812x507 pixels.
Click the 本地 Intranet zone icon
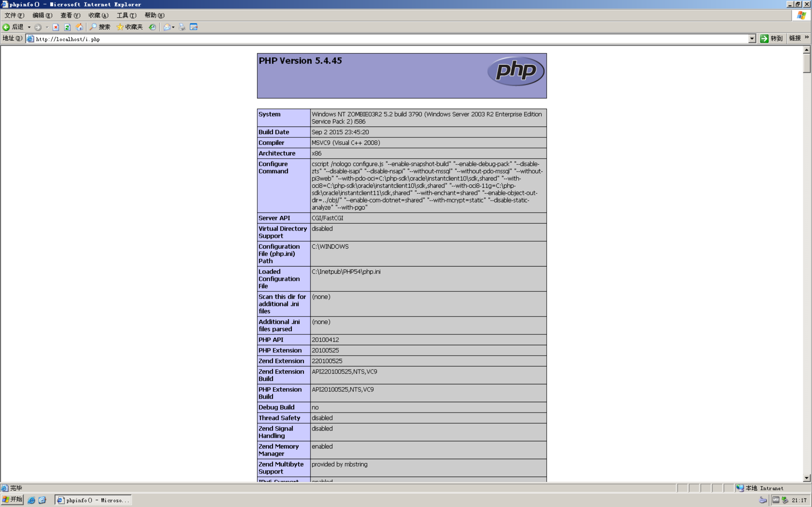click(740, 488)
